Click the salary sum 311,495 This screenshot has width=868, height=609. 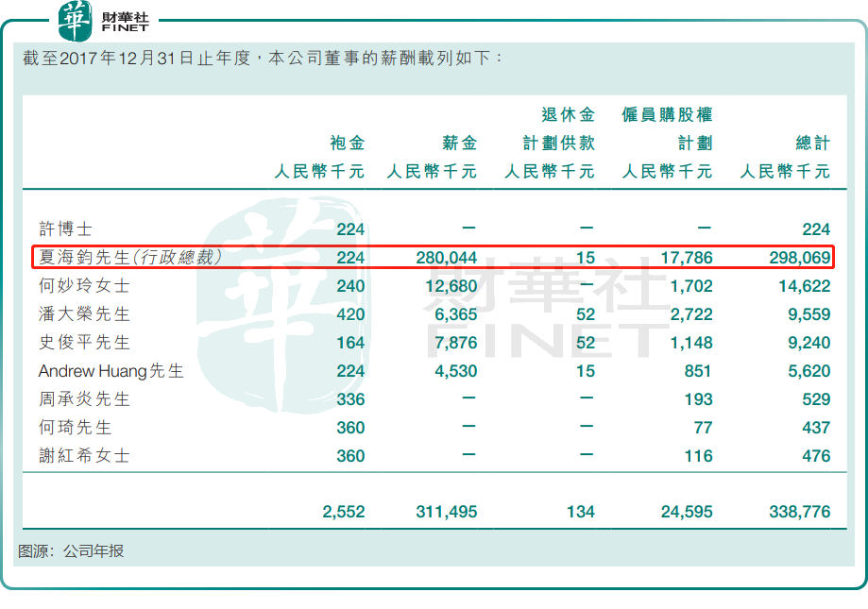tap(446, 512)
